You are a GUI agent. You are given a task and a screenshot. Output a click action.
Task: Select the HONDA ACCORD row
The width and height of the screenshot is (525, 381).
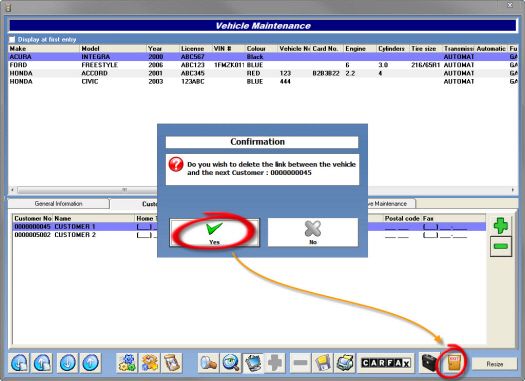(263, 73)
